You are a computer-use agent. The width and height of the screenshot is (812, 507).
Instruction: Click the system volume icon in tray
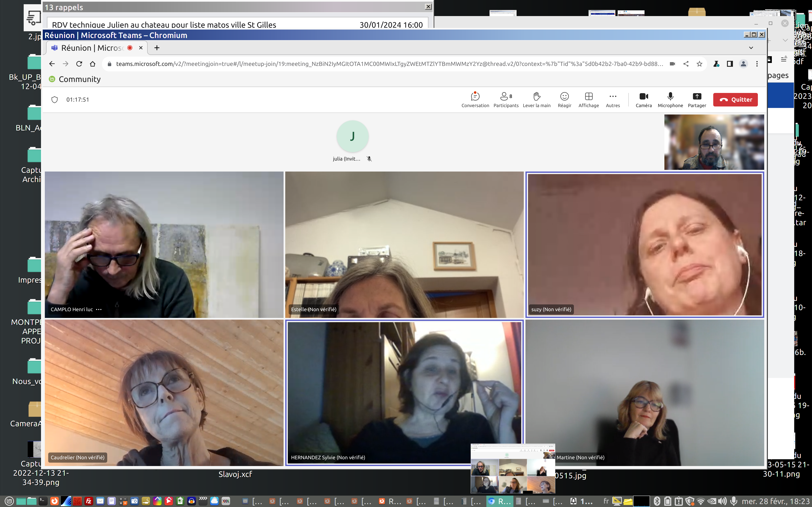click(x=722, y=501)
